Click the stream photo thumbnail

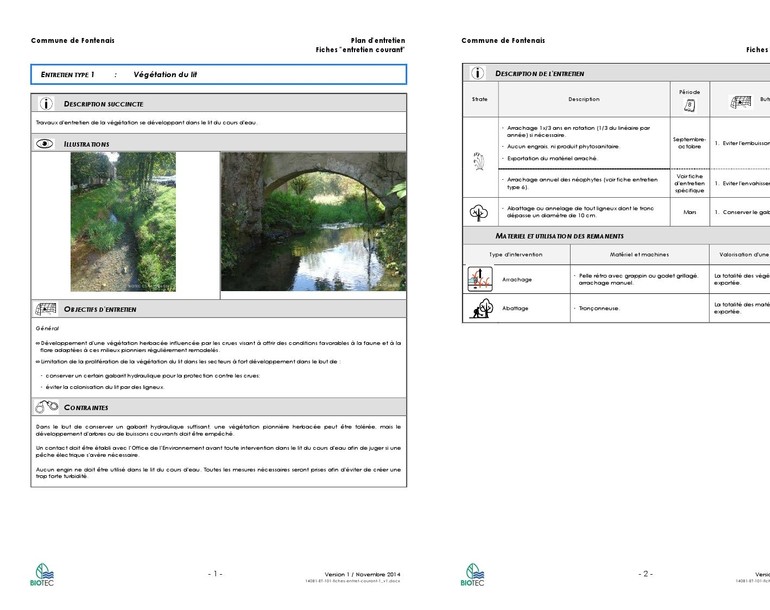point(123,222)
